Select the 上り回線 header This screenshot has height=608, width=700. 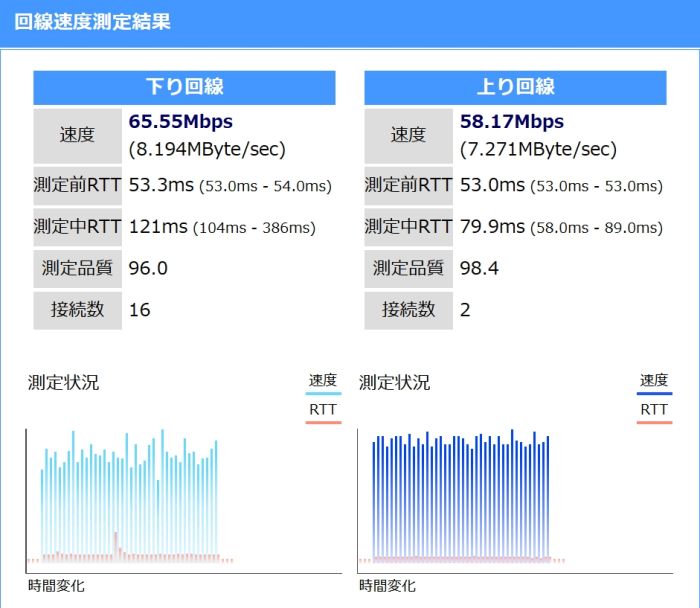(515, 87)
